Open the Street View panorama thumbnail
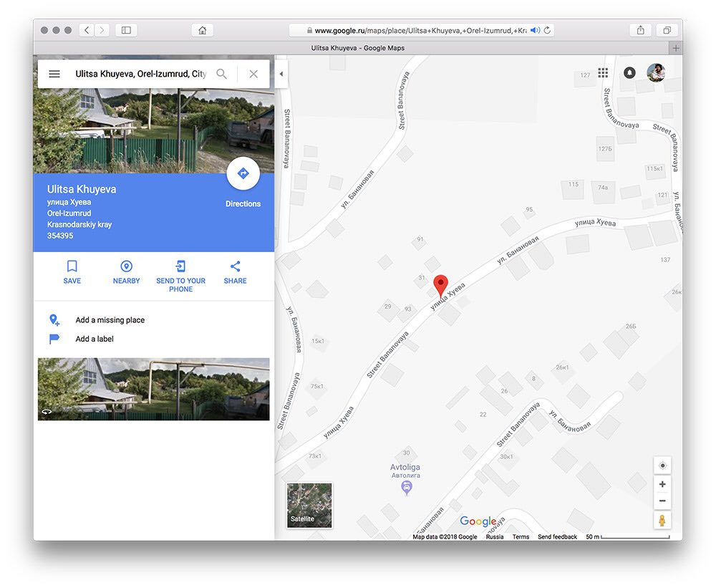The height and width of the screenshot is (588, 716). 153,389
